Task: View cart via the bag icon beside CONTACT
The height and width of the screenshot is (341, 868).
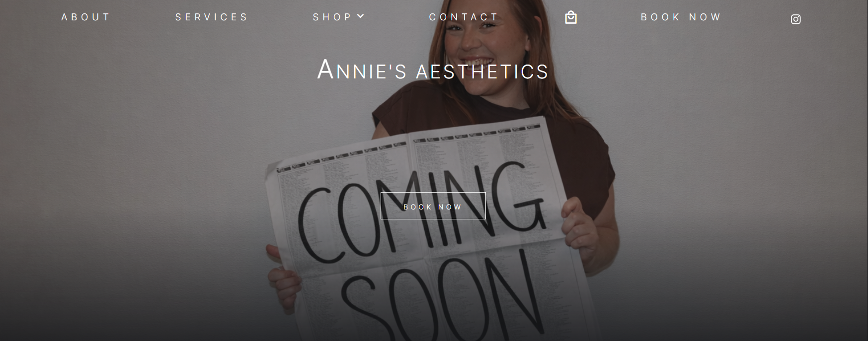Action: pos(571,17)
